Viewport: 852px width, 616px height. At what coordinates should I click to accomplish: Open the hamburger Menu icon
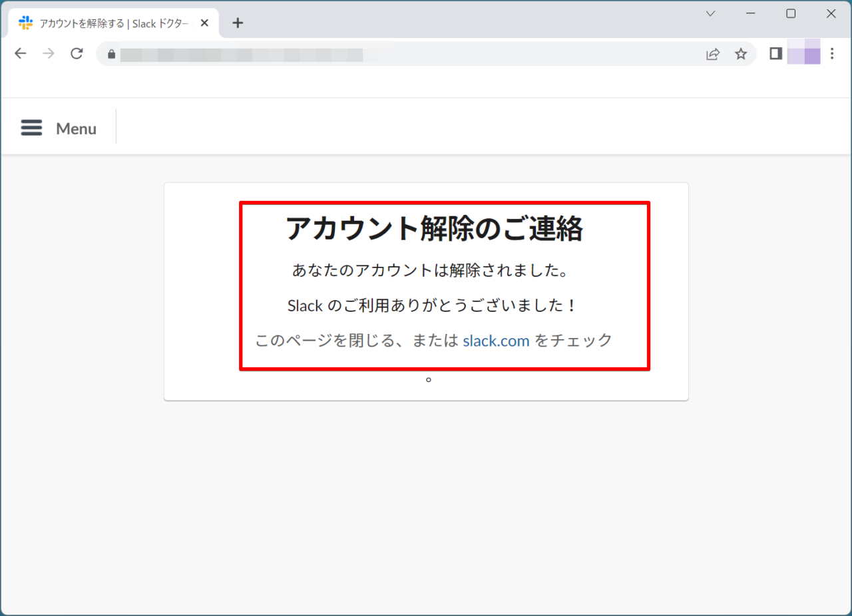click(31, 128)
